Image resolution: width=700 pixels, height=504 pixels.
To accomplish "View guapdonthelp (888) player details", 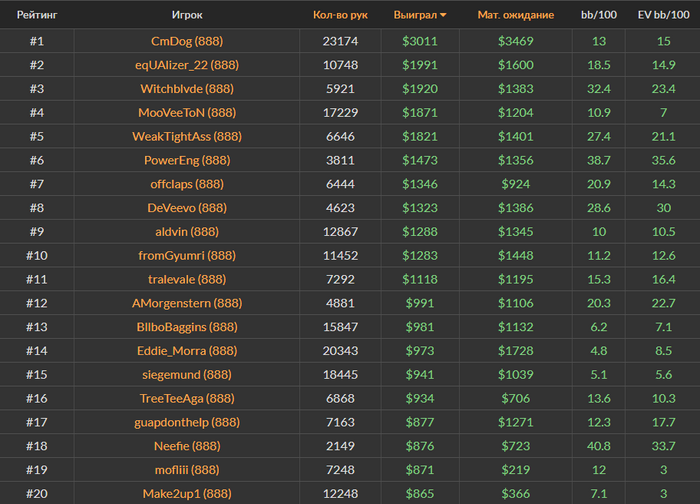I will click(x=187, y=422).
